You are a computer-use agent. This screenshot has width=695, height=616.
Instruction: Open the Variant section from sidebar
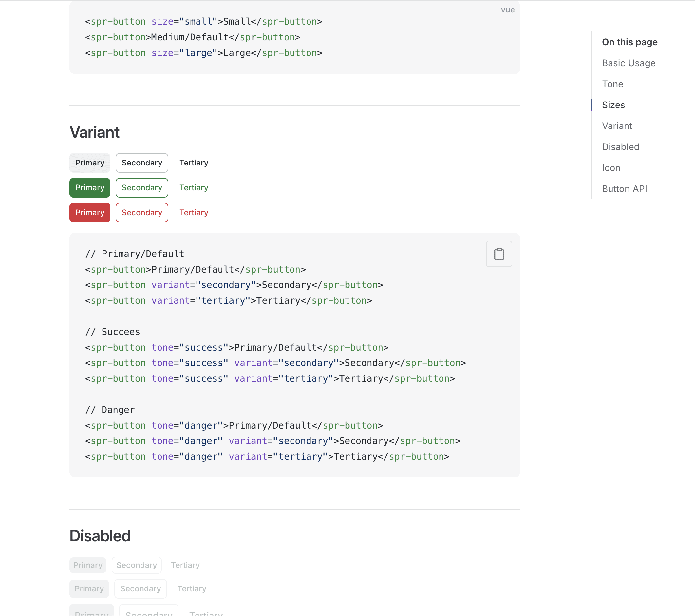click(617, 126)
